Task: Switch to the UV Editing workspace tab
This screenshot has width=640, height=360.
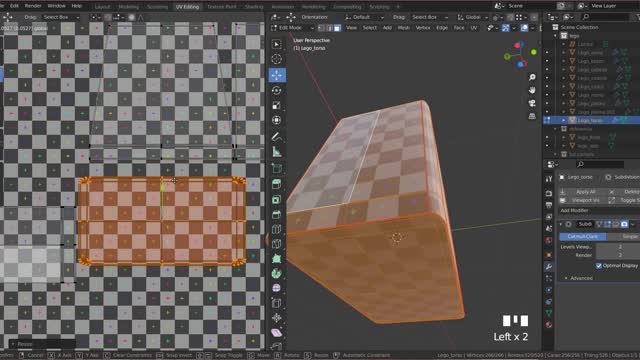Action: 187,7
